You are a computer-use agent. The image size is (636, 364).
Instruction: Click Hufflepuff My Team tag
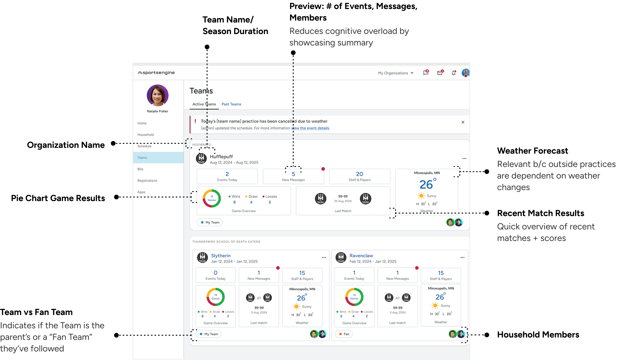tap(210, 222)
